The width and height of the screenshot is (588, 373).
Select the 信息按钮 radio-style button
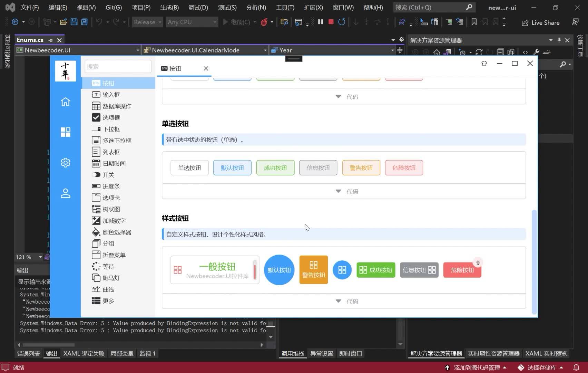click(x=318, y=168)
